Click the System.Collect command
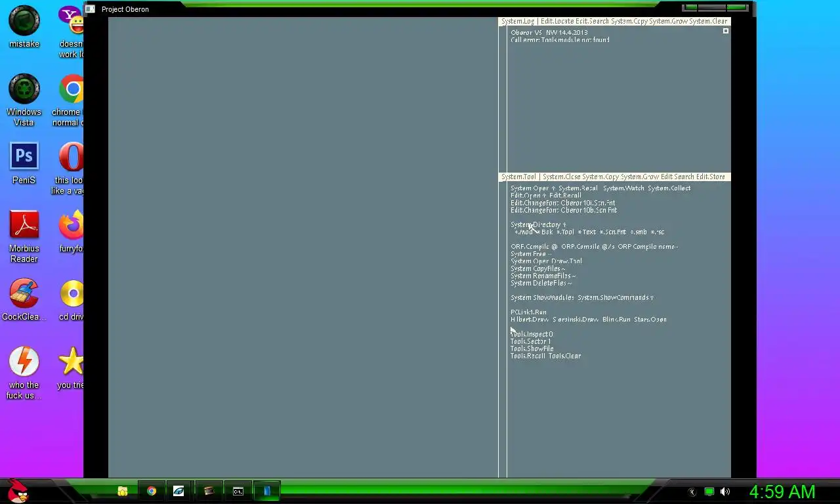This screenshot has width=840, height=504. 669,188
